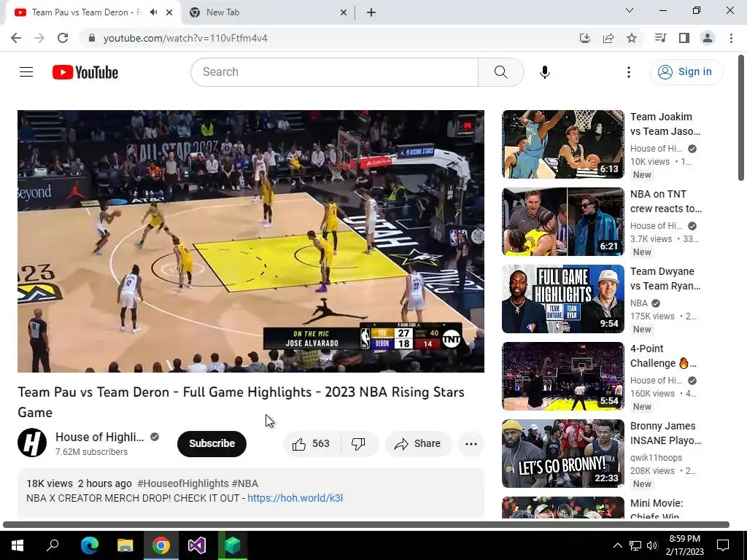This screenshot has height=560, width=747.
Task: Open media controls icon in toolbar
Action: point(660,38)
